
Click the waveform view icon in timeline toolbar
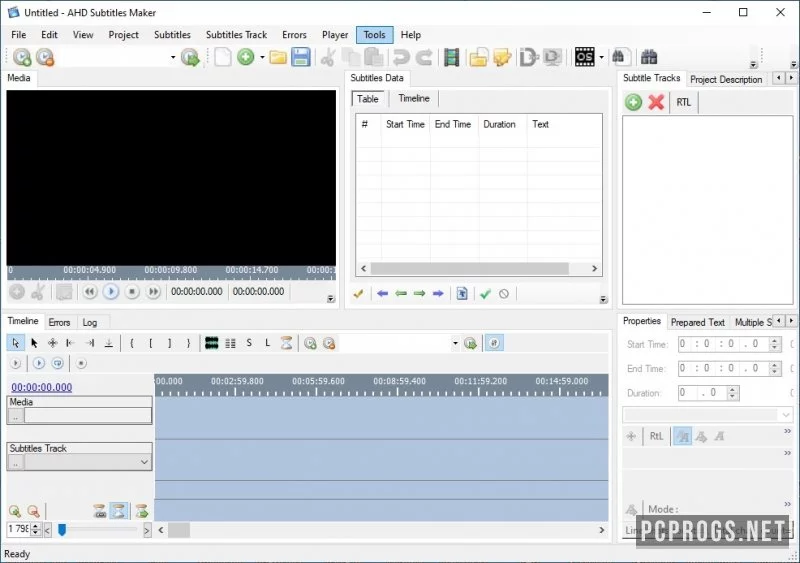(212, 343)
